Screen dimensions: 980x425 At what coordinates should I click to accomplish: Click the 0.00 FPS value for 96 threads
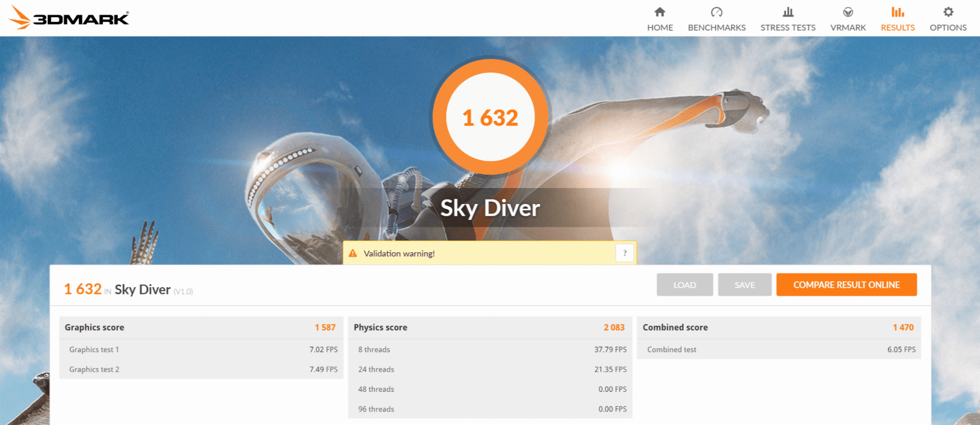[612, 409]
